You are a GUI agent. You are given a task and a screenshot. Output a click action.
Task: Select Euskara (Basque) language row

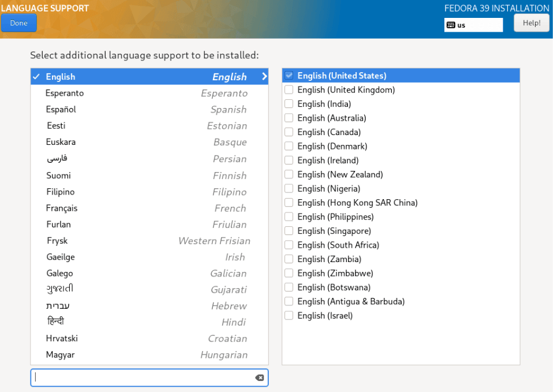149,142
